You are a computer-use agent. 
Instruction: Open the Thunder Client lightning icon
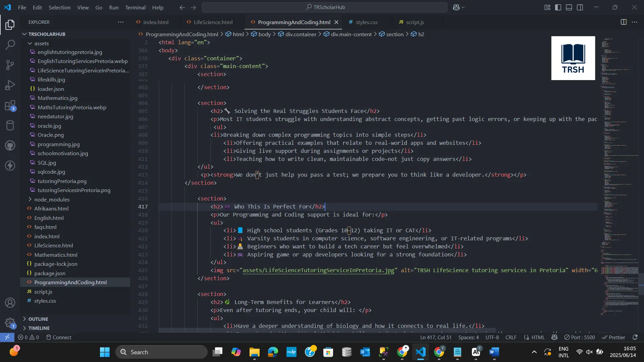pyautogui.click(x=10, y=166)
